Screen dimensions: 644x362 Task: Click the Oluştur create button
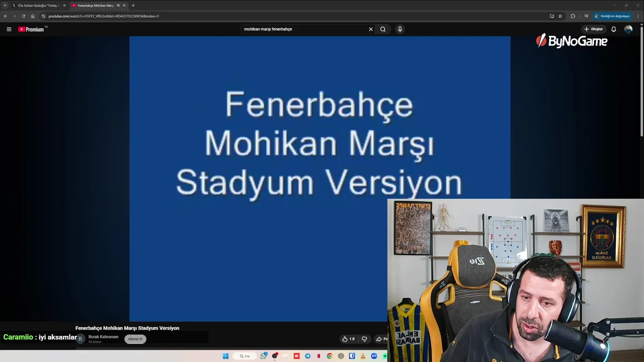pos(594,29)
